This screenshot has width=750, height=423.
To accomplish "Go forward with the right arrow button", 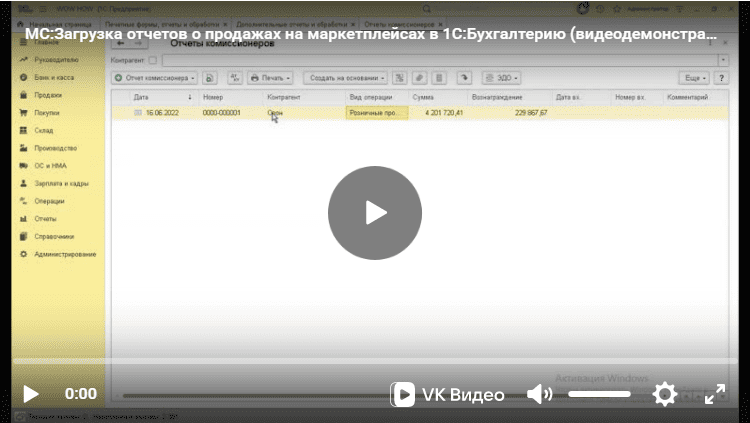I will point(139,44).
